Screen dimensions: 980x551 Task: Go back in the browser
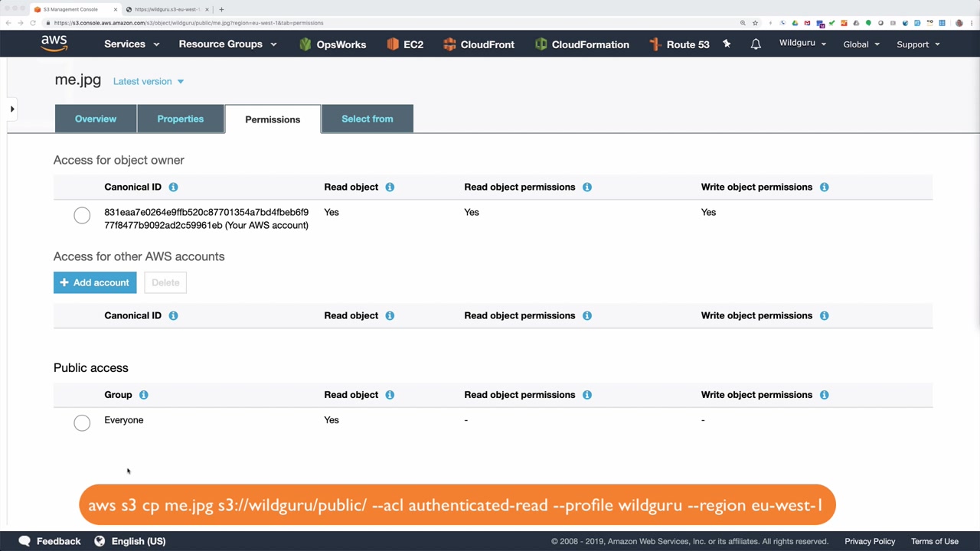pos(8,23)
